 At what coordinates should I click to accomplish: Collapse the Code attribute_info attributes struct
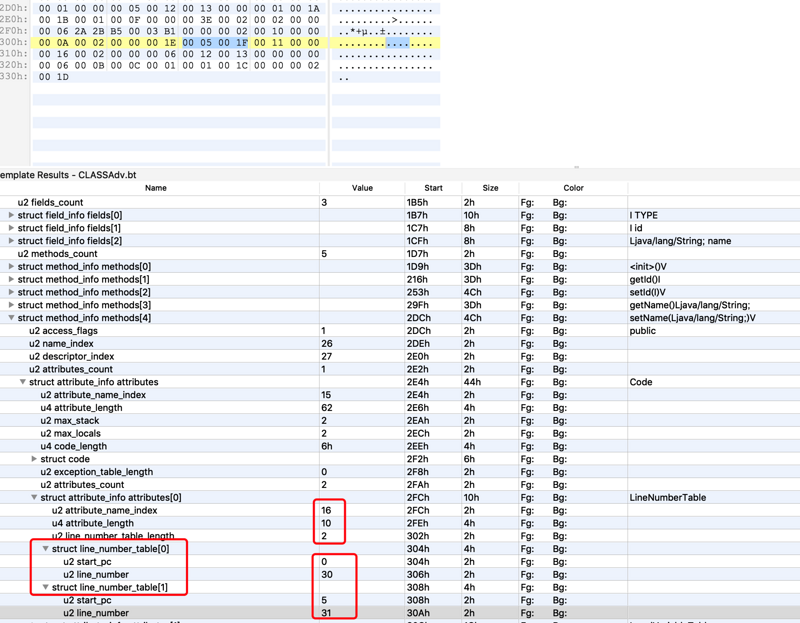point(22,382)
